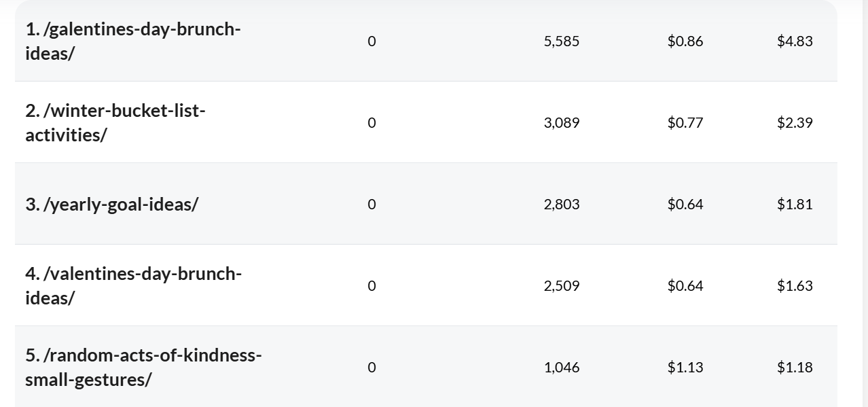Image resolution: width=868 pixels, height=407 pixels.
Task: Select the $2.39 amount
Action: pos(795,122)
